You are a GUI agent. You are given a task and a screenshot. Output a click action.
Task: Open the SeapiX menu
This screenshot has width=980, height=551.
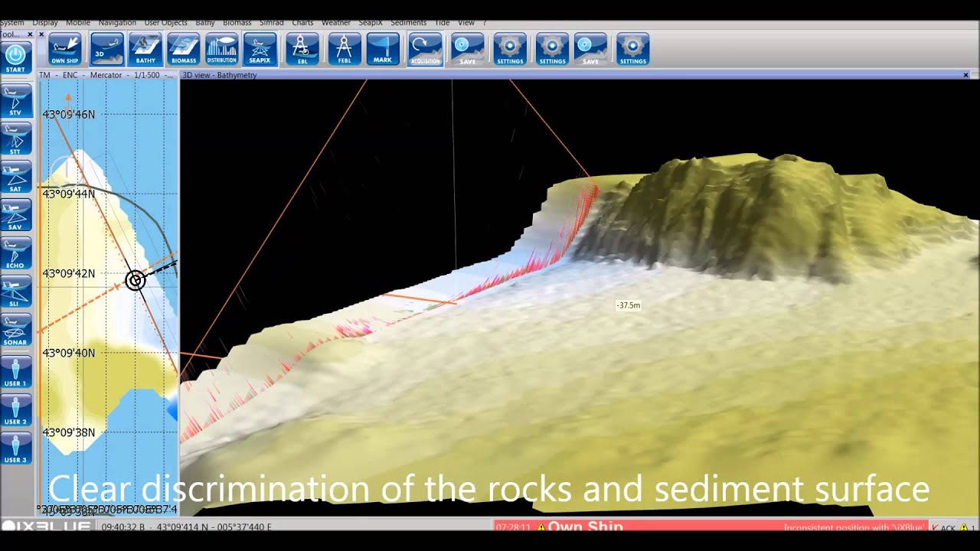click(x=371, y=23)
